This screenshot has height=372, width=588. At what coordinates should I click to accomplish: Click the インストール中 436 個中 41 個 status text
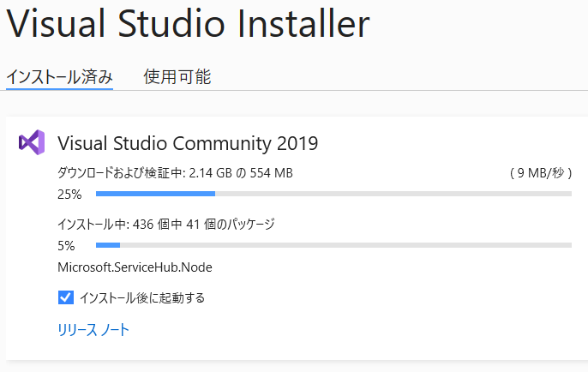point(166,225)
